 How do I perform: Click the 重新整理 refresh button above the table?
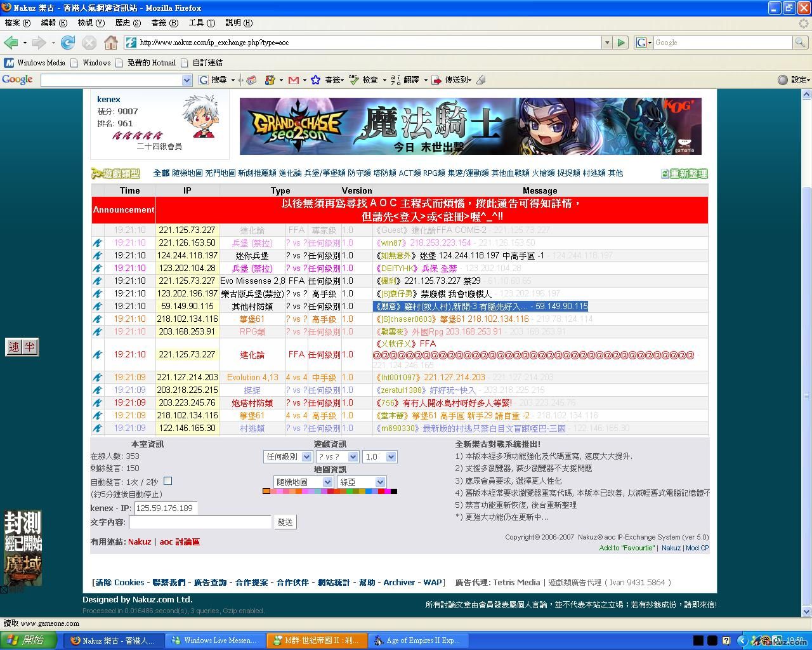(684, 174)
